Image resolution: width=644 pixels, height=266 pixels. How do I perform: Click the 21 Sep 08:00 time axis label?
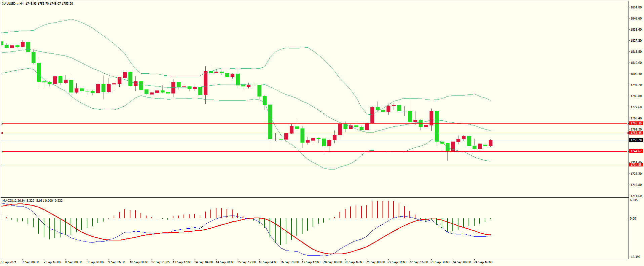coord(375,262)
